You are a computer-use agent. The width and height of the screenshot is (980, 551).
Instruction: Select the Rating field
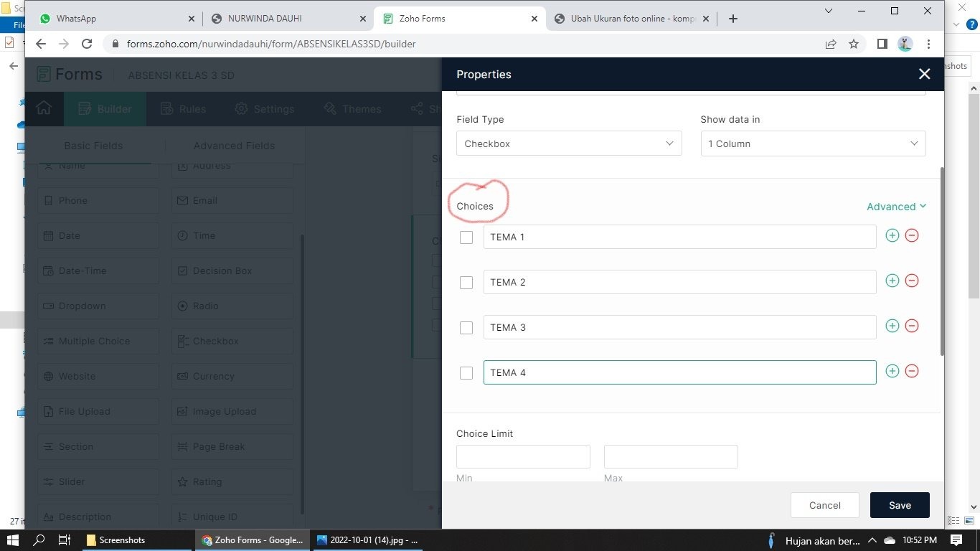[232, 481]
